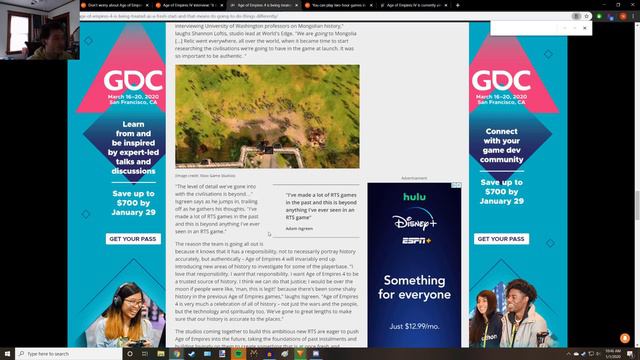Viewport: 640px width, 360px height.
Task: Click the page vertical scrollbar thumb
Action: tap(637, 205)
